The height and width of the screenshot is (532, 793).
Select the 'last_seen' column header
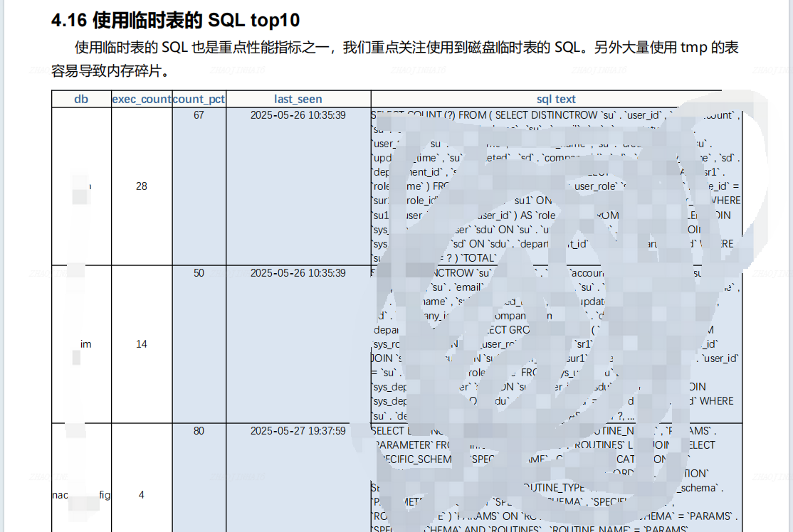click(x=298, y=99)
